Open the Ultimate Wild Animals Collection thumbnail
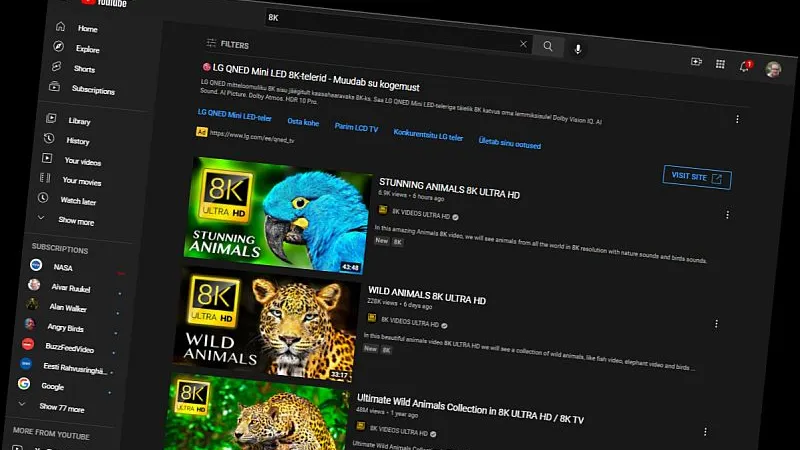The image size is (800, 450). click(x=257, y=414)
